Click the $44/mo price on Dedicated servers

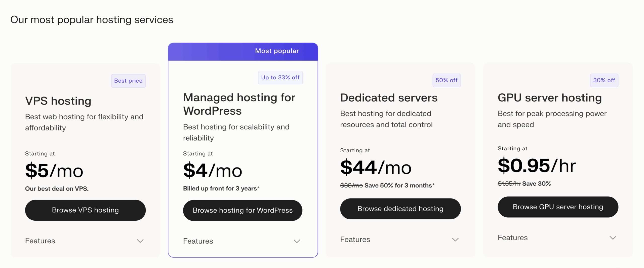[376, 167]
